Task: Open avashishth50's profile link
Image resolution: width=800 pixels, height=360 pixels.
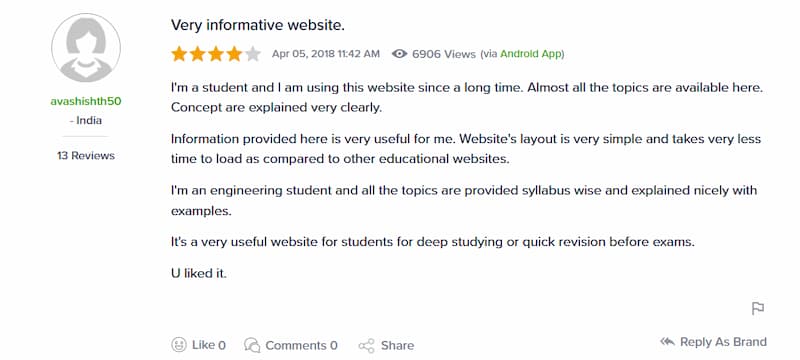Action: (86, 101)
